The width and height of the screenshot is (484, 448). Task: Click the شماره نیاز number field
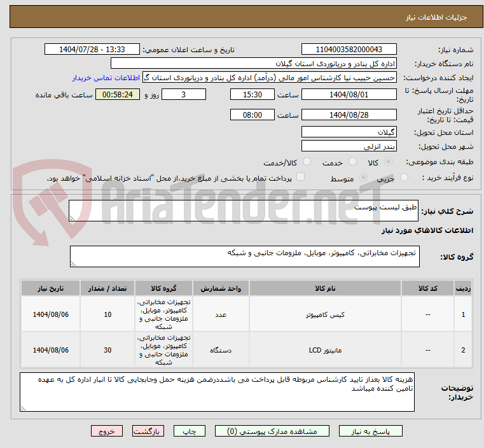coord(349,50)
